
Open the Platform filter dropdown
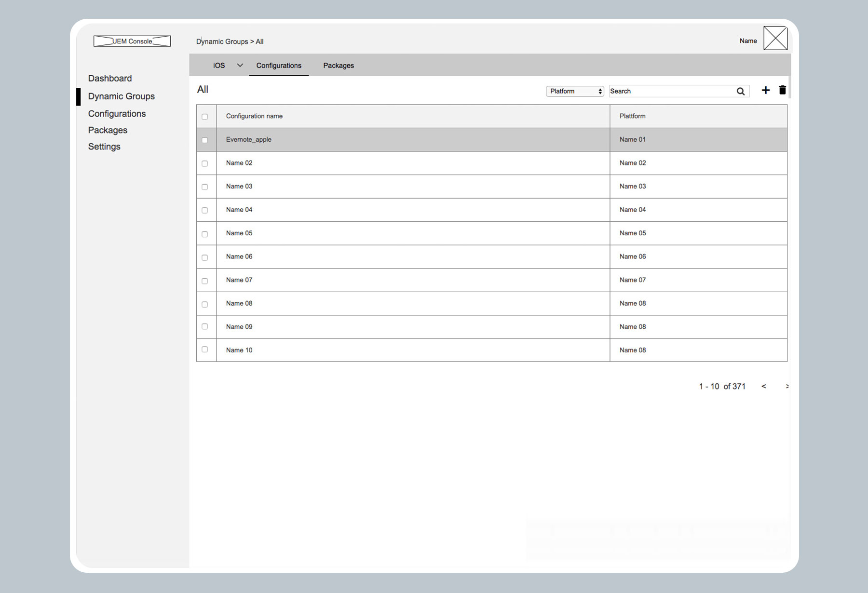coord(574,91)
